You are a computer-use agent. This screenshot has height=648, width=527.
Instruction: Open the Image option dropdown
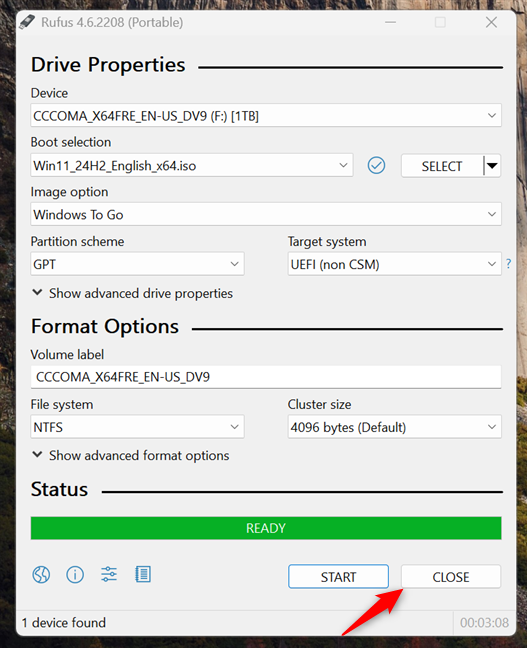[266, 214]
